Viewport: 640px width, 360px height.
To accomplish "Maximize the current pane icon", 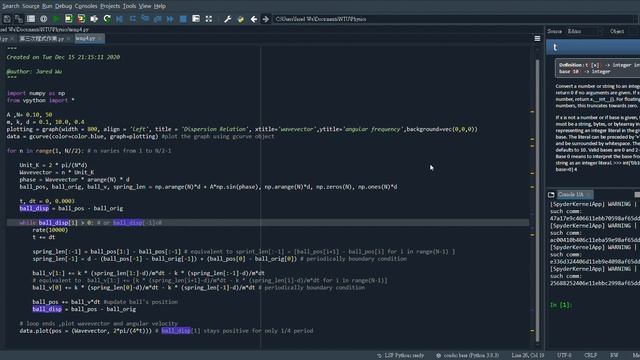I will coord(196,19).
